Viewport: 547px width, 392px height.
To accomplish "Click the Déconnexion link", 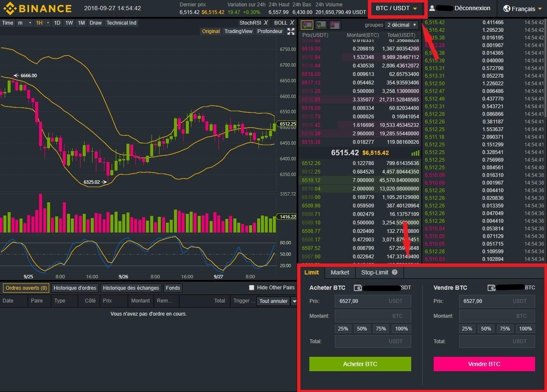I will [x=472, y=8].
